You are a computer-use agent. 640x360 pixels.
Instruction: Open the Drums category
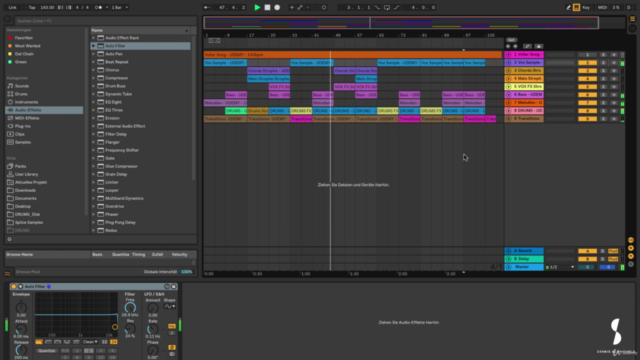coord(21,94)
